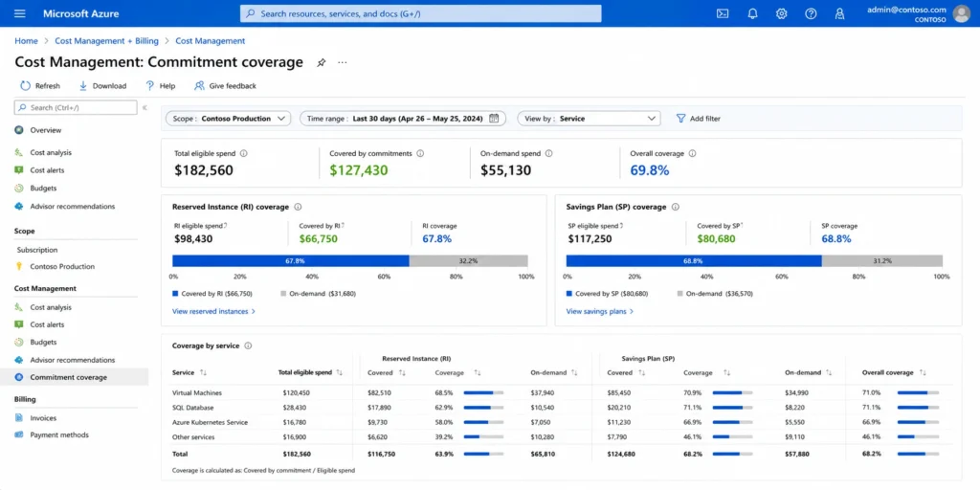Sort by Savings Plan Coverage column

[x=727, y=372]
